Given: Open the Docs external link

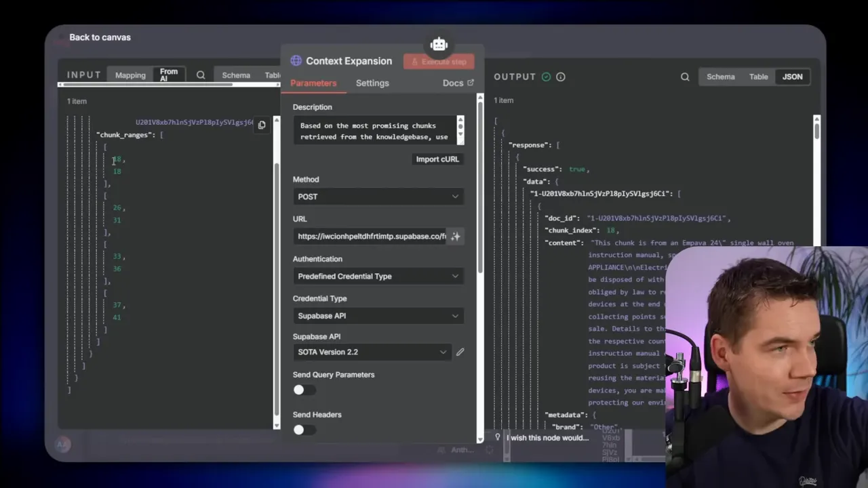Looking at the screenshot, I should point(458,83).
